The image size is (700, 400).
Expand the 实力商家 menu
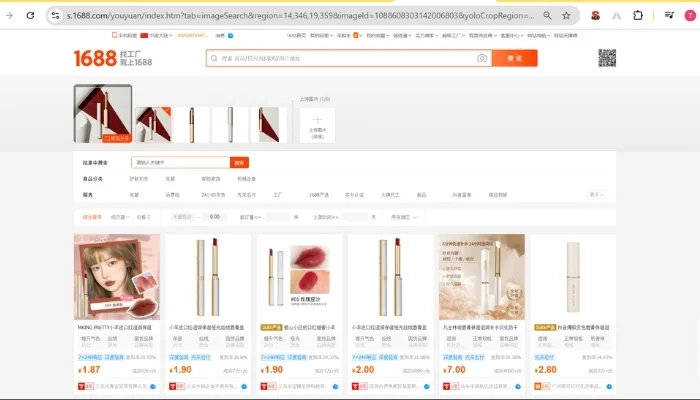coord(427,35)
